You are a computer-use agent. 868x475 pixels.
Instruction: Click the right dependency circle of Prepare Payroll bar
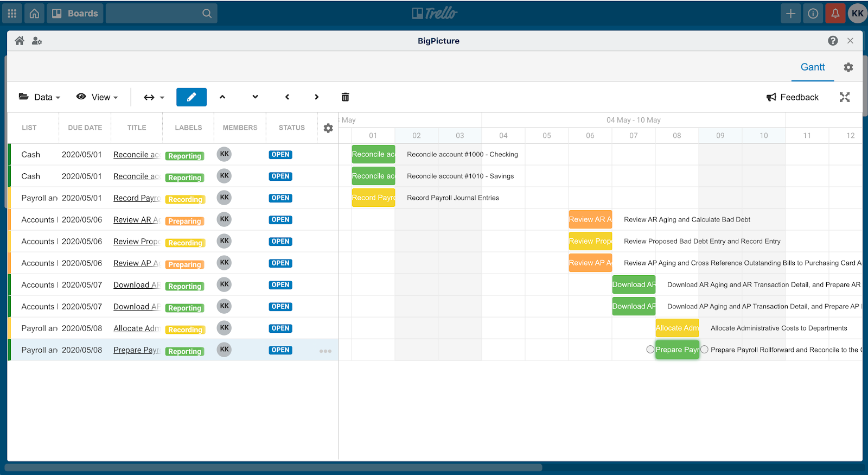pos(704,350)
